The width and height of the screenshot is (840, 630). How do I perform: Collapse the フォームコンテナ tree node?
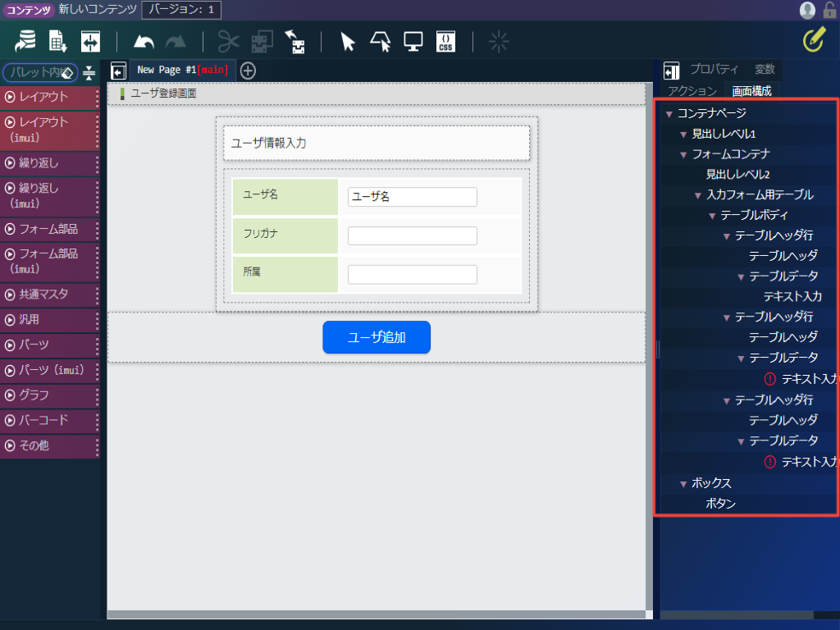tap(683, 155)
